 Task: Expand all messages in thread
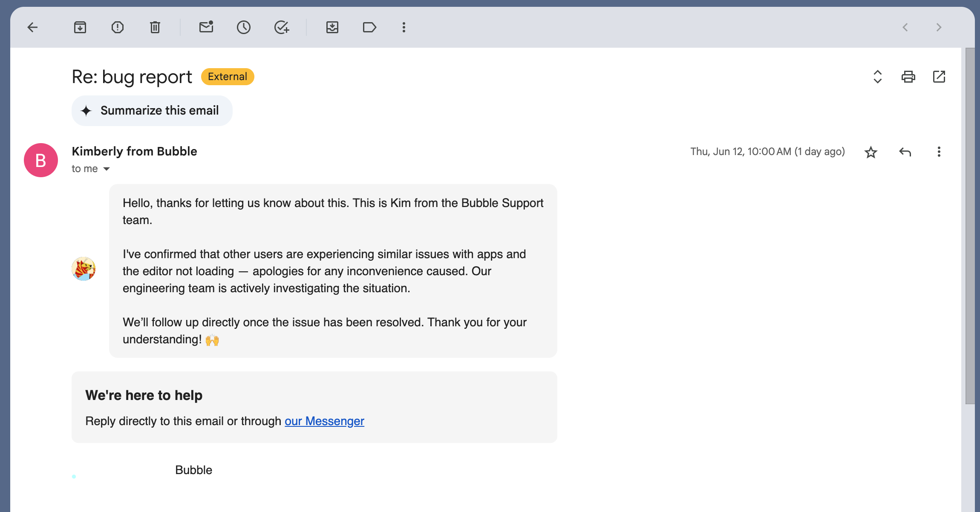click(x=878, y=77)
